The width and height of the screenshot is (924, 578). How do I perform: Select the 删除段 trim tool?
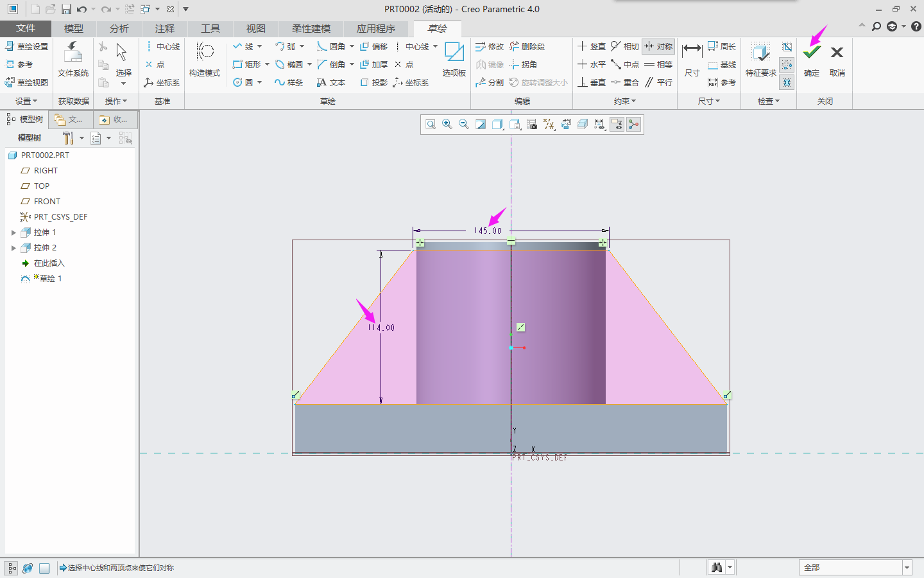pyautogui.click(x=527, y=46)
